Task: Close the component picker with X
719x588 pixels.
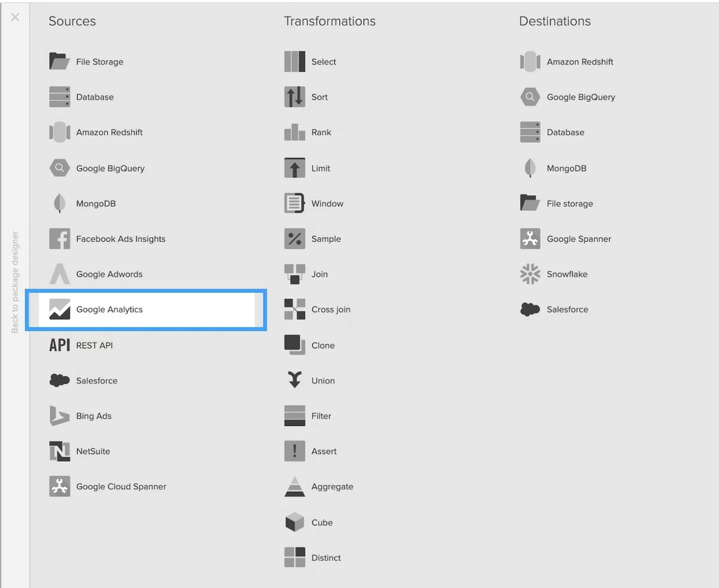Action: [15, 17]
